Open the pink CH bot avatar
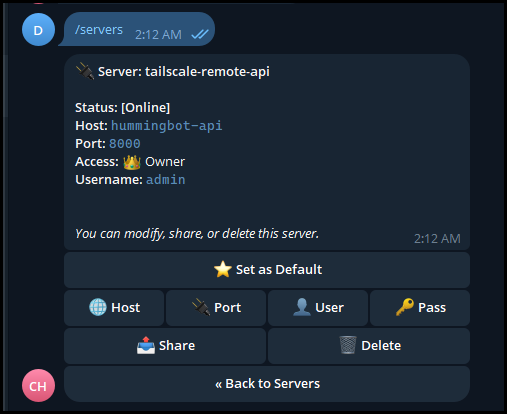Viewport: 507px width, 414px height. pos(38,386)
